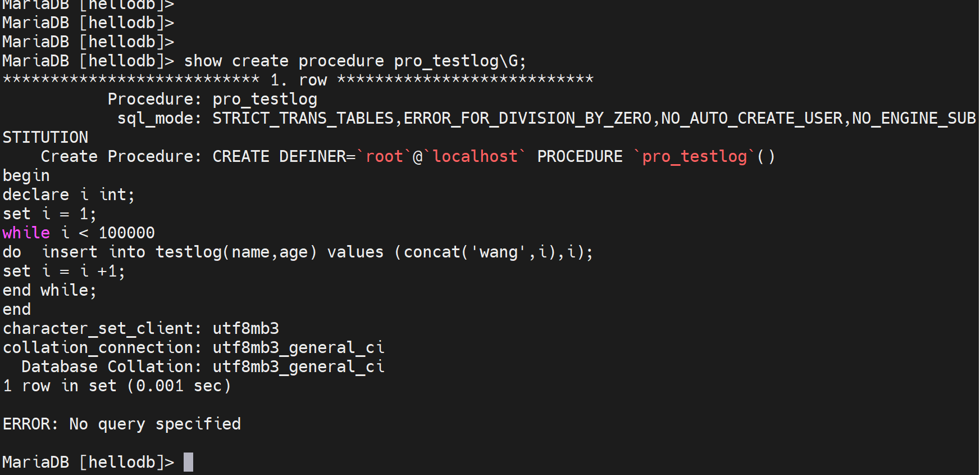Screen dimensions: 980x475
Task: Click the ERROR_FOR_DIVISION_BY_ZERO text
Action: coord(527,118)
